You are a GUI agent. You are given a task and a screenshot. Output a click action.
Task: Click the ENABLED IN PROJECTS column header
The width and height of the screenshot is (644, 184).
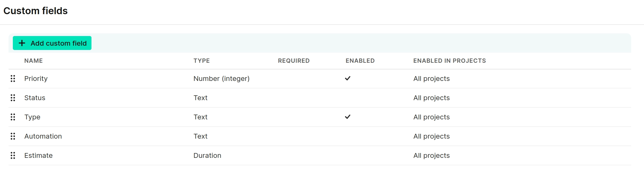click(450, 61)
